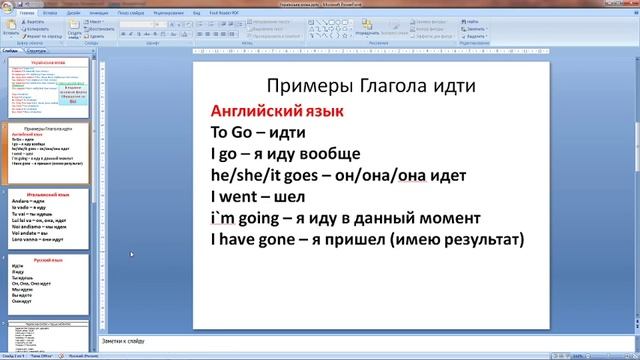Click Заливка фигуры (Shape Fill) button
640x360 pixels.
click(x=429, y=22)
